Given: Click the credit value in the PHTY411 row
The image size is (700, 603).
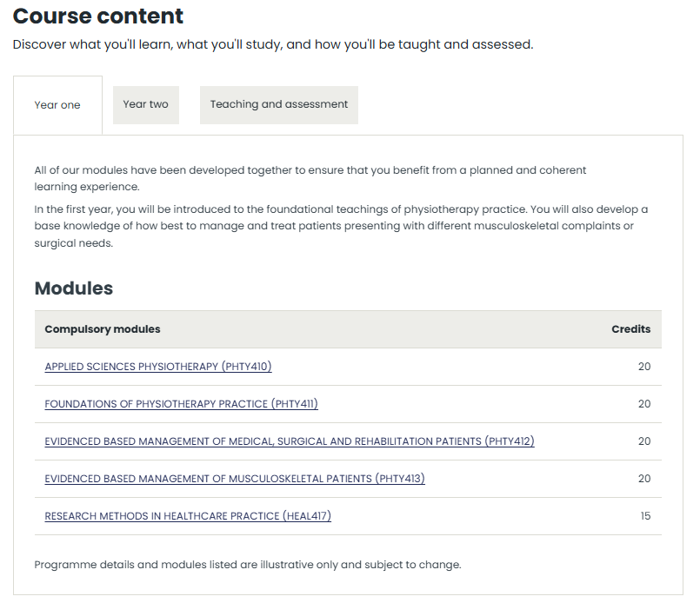Looking at the screenshot, I should 643,404.
